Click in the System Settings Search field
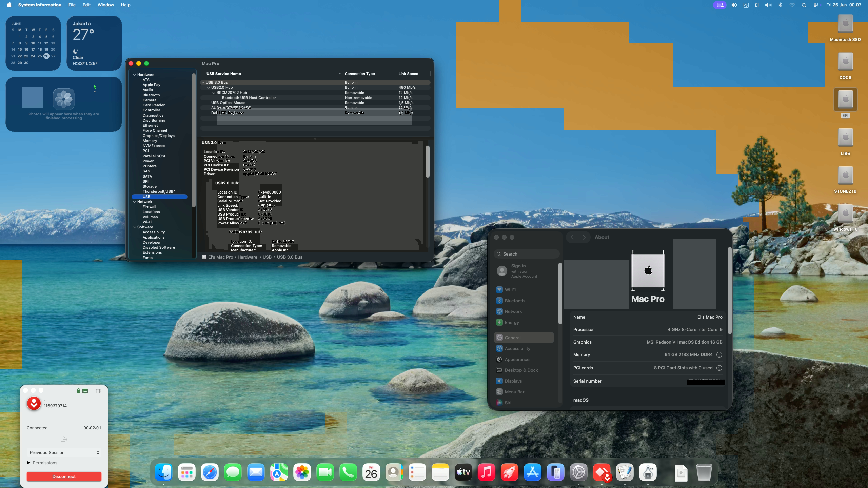Screen dimensions: 868x488 (527, 254)
